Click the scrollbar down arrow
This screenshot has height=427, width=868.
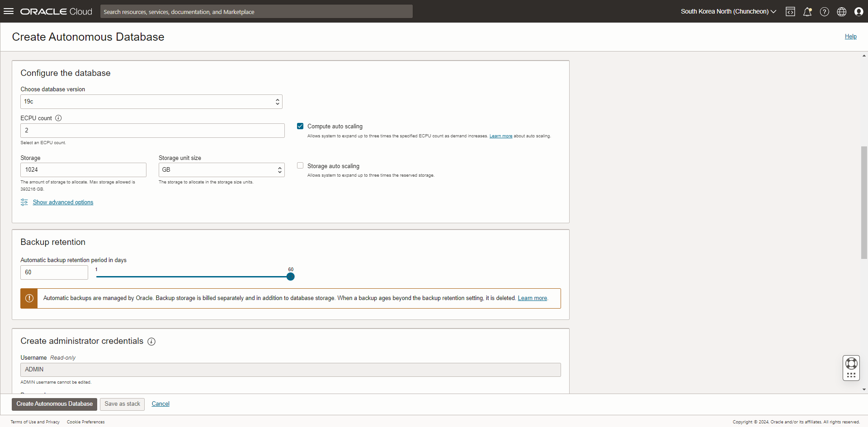point(864,389)
